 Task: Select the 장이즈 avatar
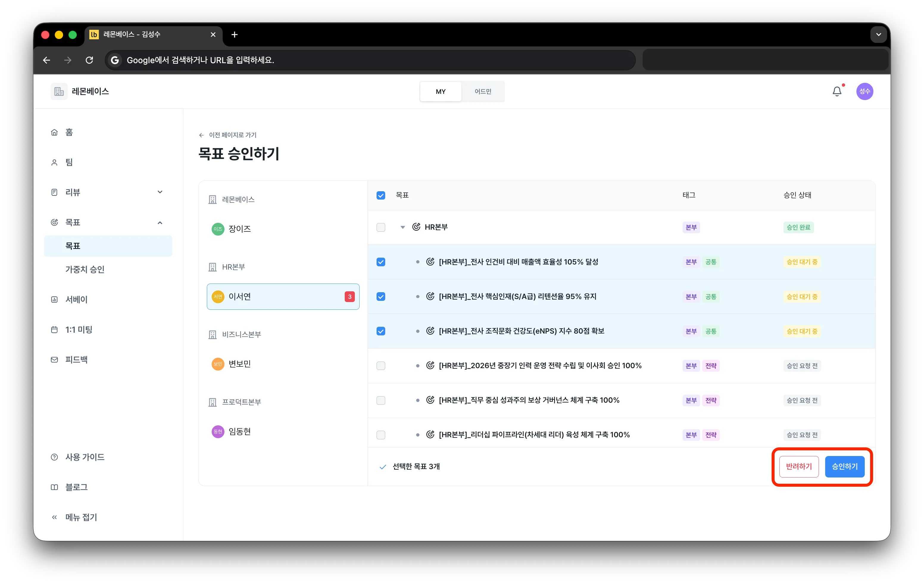(218, 229)
